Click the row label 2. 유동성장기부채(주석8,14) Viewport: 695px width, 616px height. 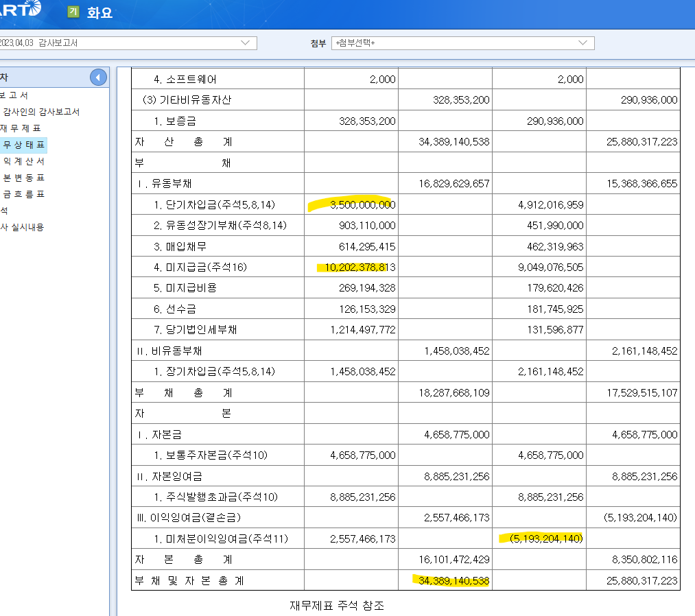tap(220, 226)
